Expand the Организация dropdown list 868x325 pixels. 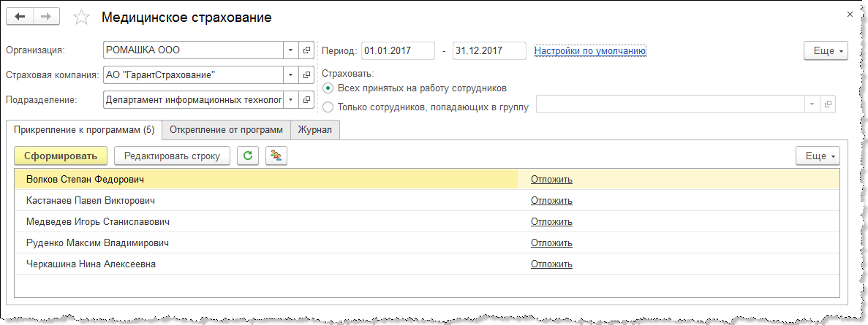click(x=290, y=50)
